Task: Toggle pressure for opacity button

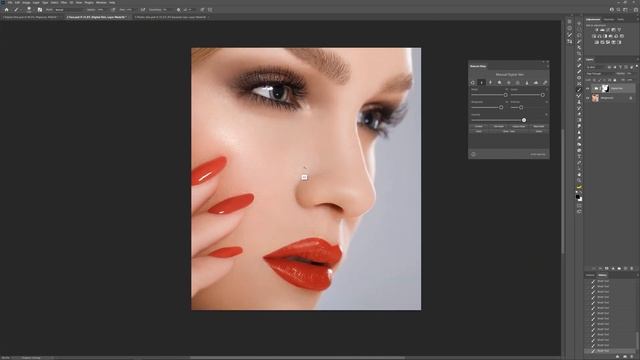Action: tap(113, 10)
